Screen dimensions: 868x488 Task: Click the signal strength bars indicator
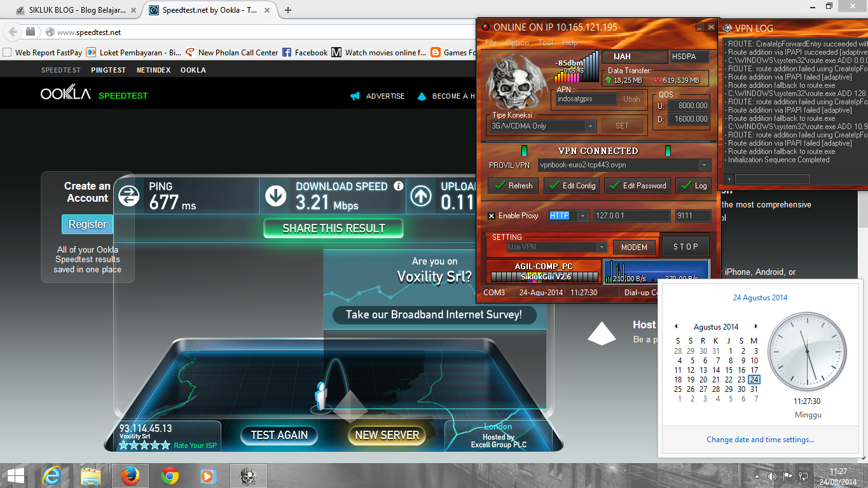tap(576, 67)
